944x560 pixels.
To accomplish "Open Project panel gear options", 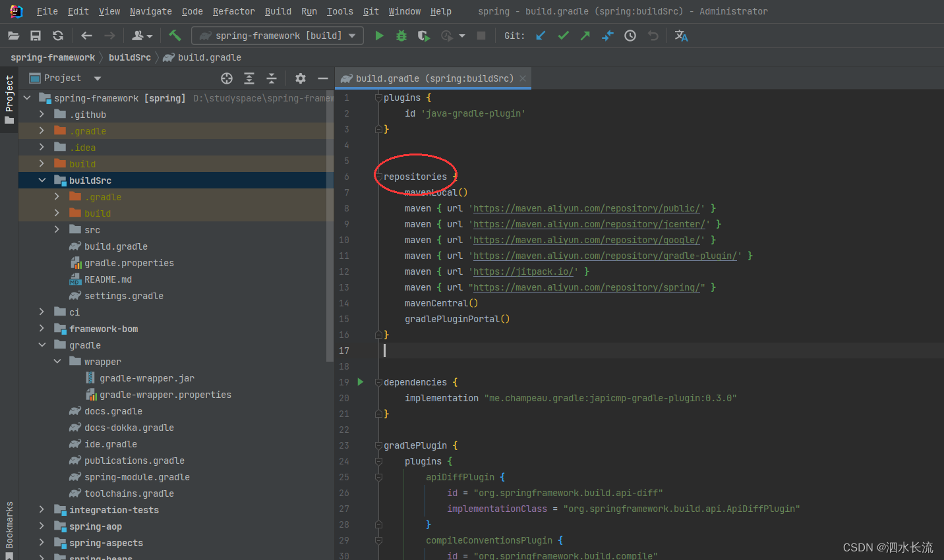I will (x=301, y=78).
